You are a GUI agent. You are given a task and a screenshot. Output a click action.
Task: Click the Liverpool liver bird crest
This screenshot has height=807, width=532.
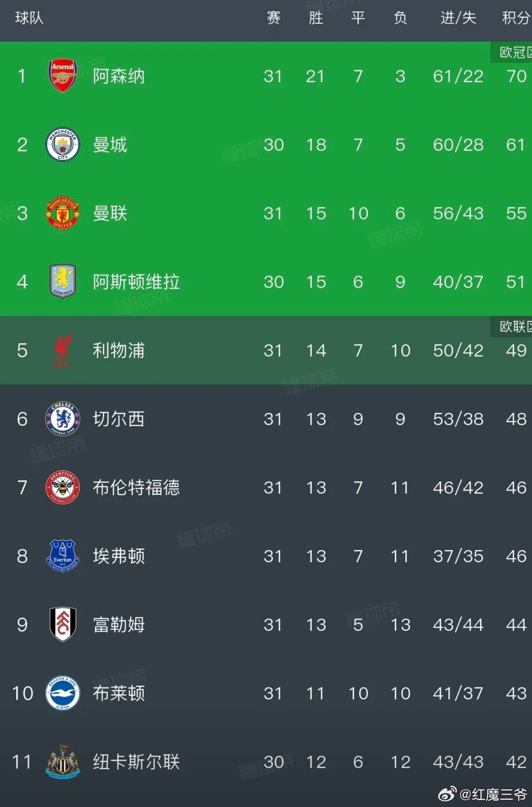click(63, 350)
